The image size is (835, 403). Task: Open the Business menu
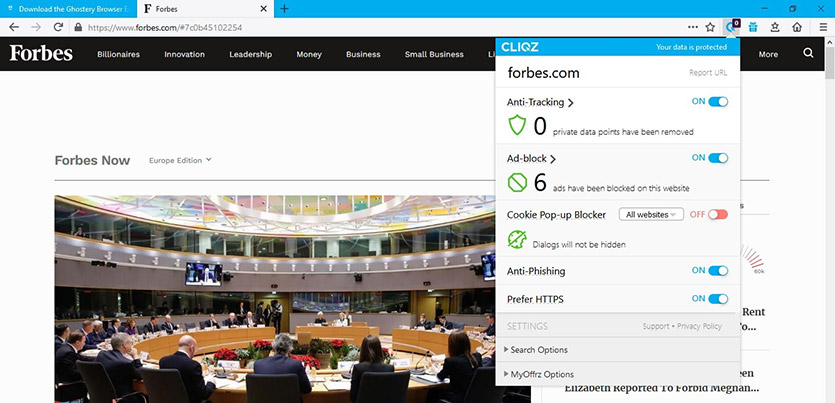363,54
